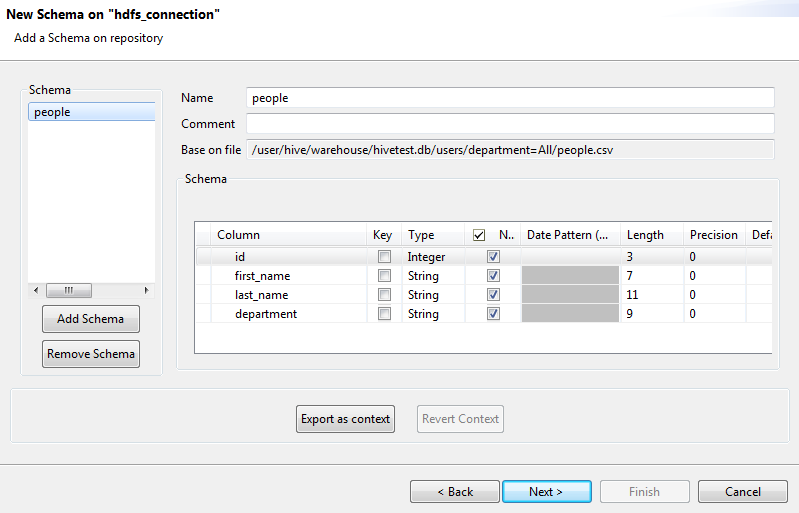The image size is (799, 513).
Task: Click Export as context button
Action: pyautogui.click(x=346, y=419)
